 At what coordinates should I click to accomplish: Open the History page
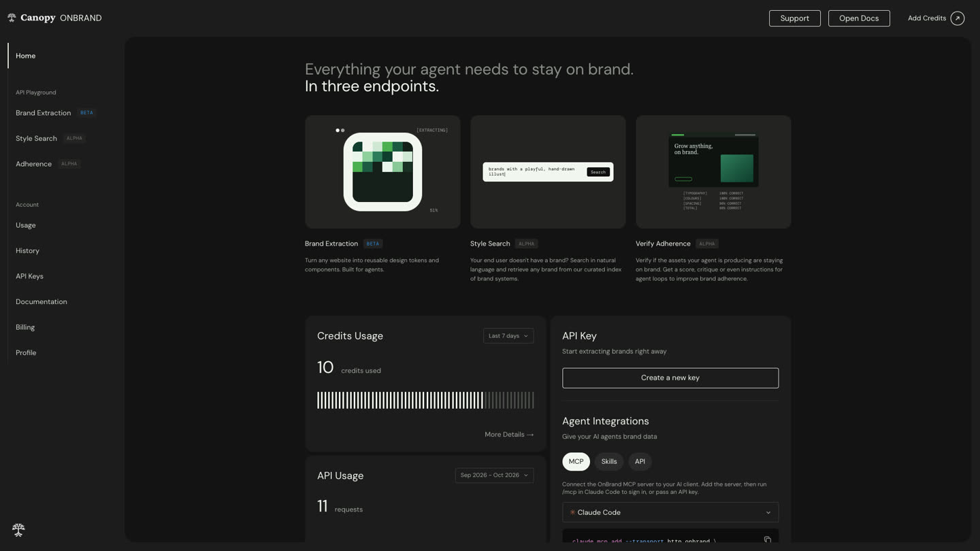coord(28,251)
